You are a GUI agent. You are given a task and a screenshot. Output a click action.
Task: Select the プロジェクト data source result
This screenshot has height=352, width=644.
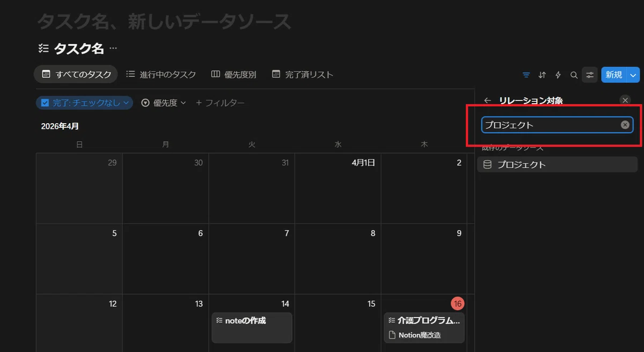(557, 164)
